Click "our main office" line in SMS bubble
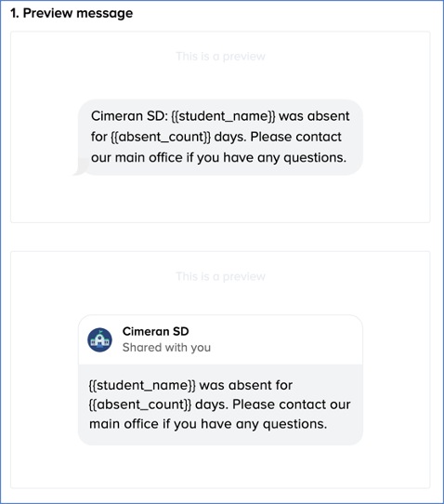This screenshot has height=504, width=444. pyautogui.click(x=137, y=158)
